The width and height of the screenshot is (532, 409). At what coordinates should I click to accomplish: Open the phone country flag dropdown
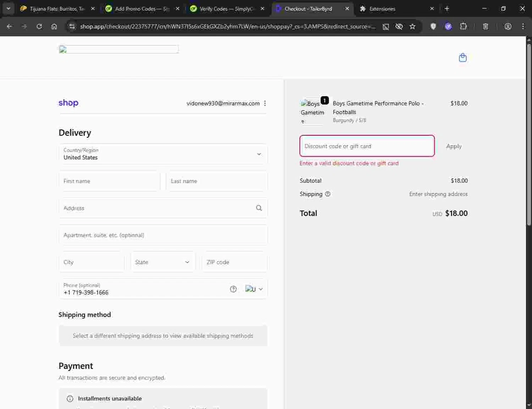point(254,289)
